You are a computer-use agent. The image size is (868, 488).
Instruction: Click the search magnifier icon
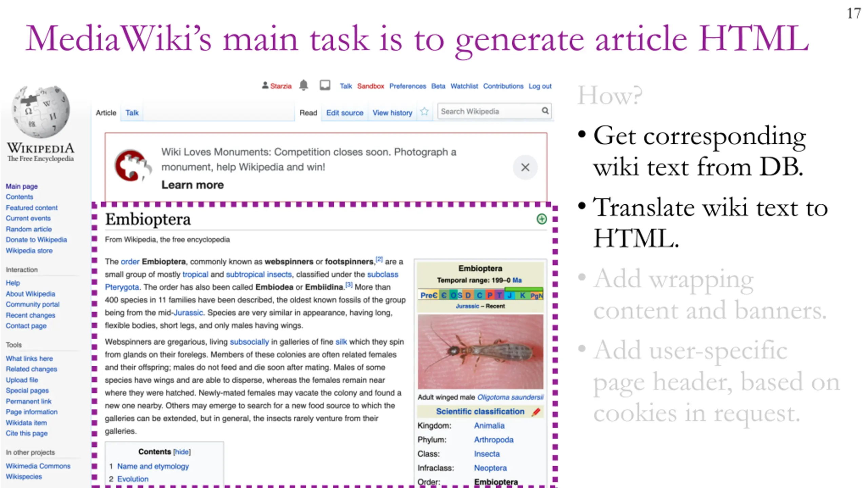click(x=545, y=111)
